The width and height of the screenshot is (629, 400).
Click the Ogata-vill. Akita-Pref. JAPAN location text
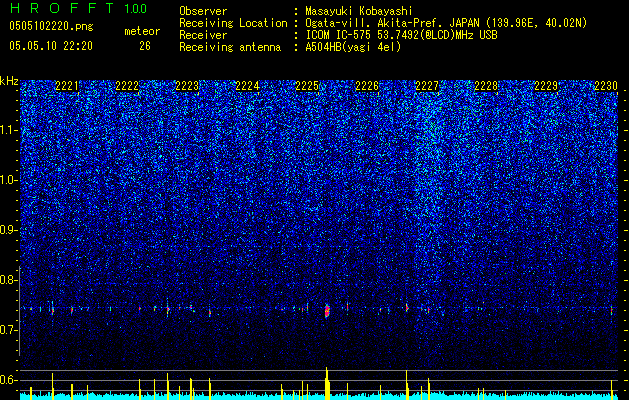(x=446, y=23)
